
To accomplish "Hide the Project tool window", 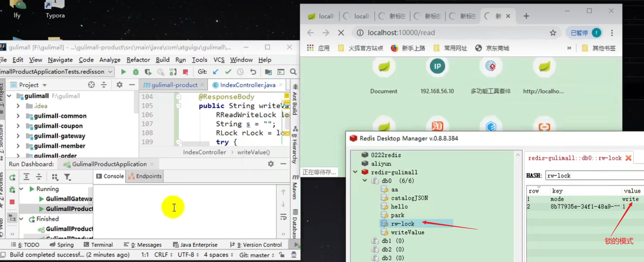I will 132,85.
